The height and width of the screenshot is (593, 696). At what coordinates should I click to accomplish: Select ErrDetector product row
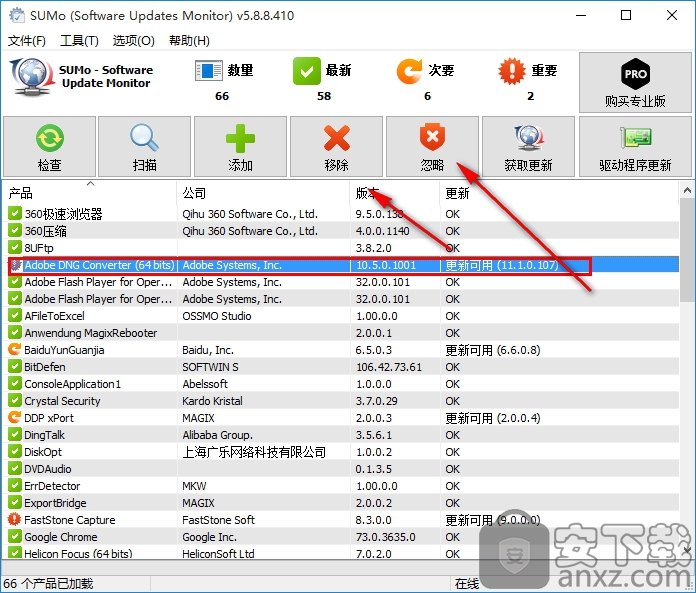pyautogui.click(x=342, y=486)
